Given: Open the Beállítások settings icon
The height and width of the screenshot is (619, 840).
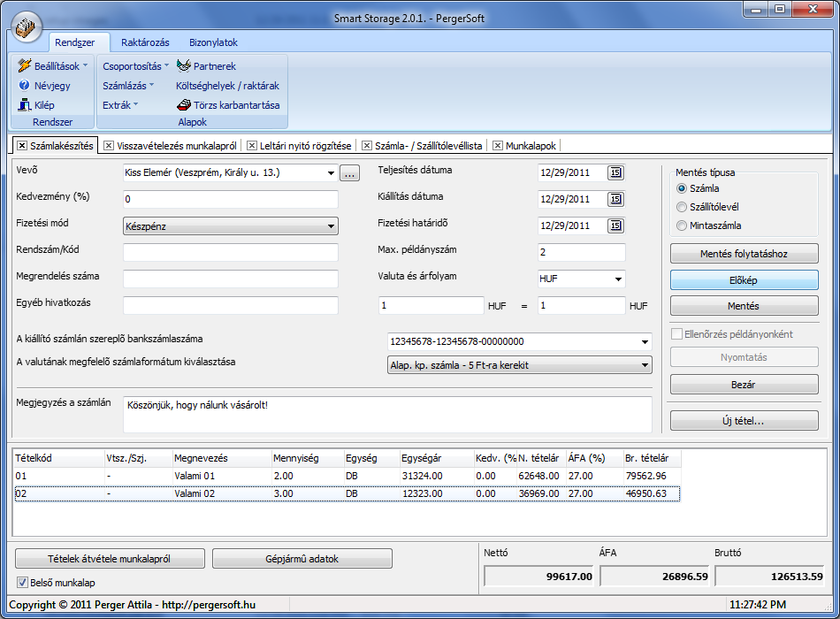Looking at the screenshot, I should 25,66.
